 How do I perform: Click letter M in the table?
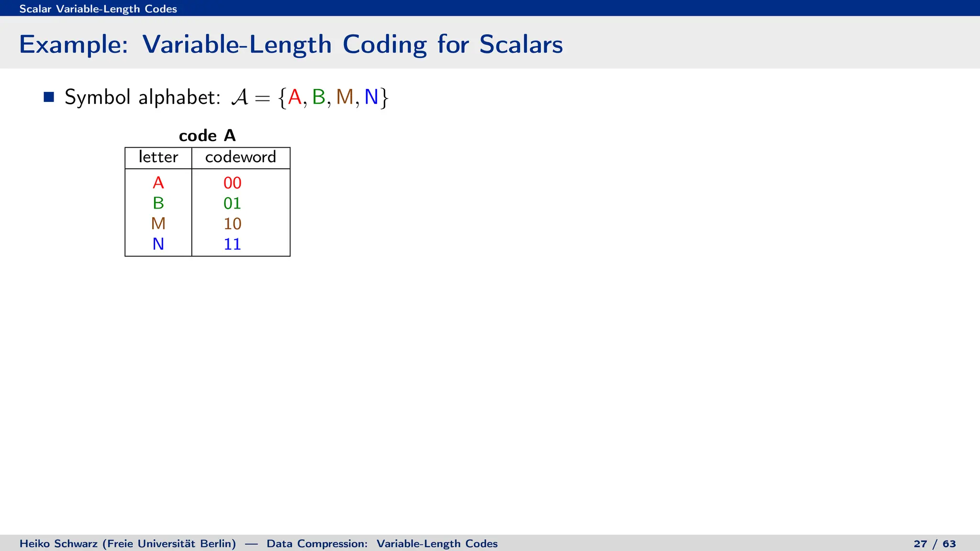(x=158, y=224)
